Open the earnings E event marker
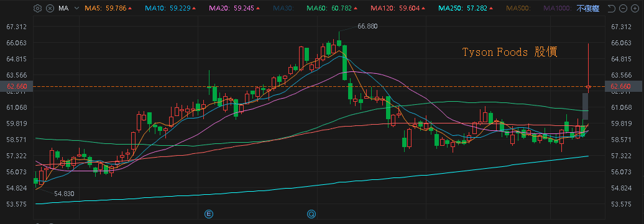Image resolution: width=644 pixels, height=224 pixels. click(x=209, y=213)
